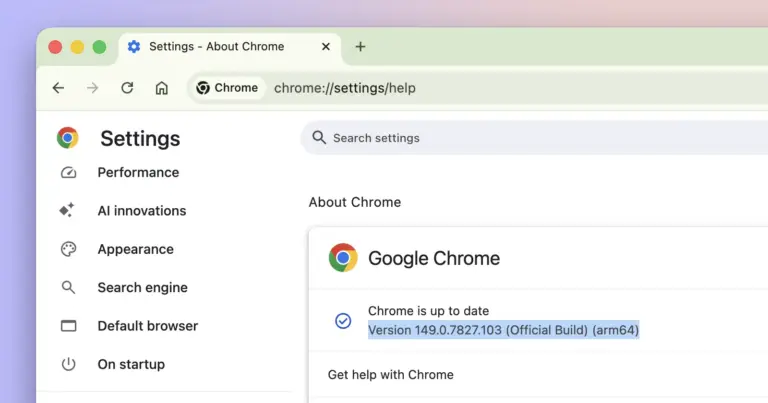Image resolution: width=768 pixels, height=403 pixels.
Task: Click the About Chrome section heading
Action: (355, 202)
